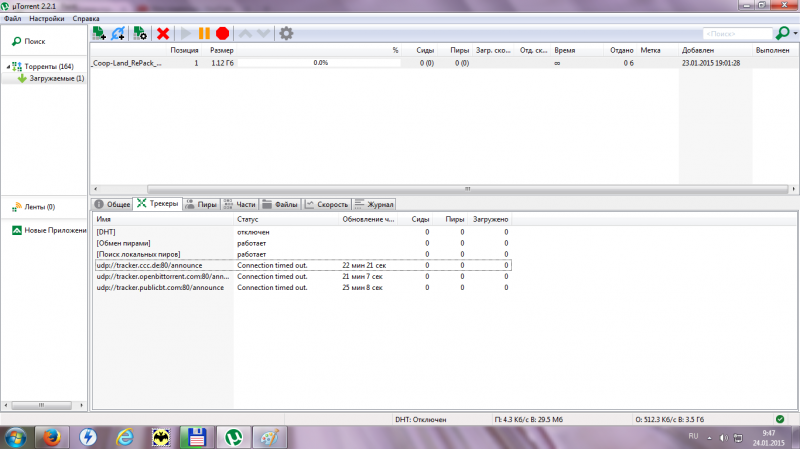
Task: Open Ленты (0) feeds in sidebar
Action: coord(40,207)
